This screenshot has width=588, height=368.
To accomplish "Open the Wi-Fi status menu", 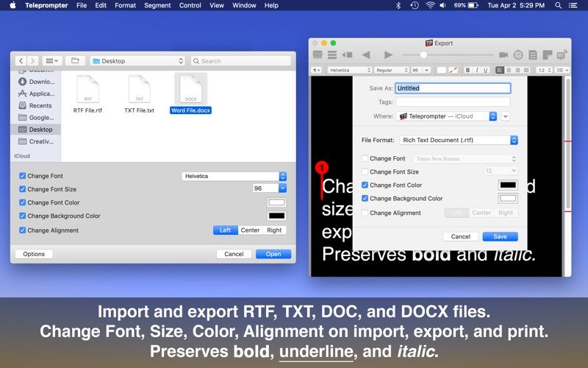I will pos(430,5).
